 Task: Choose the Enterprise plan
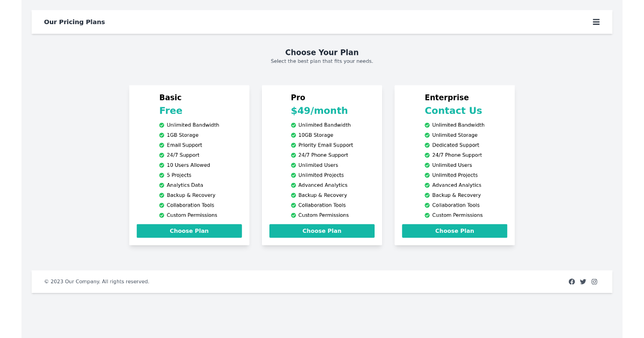pos(454,231)
